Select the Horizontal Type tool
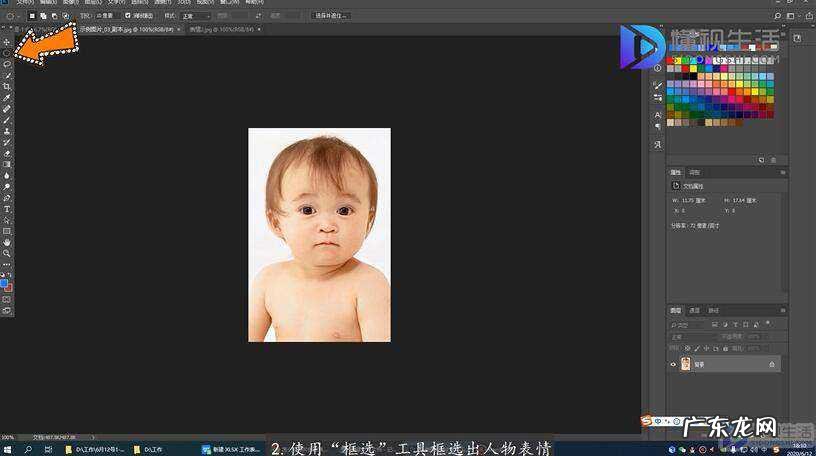This screenshot has height=456, width=816. pos(7,209)
